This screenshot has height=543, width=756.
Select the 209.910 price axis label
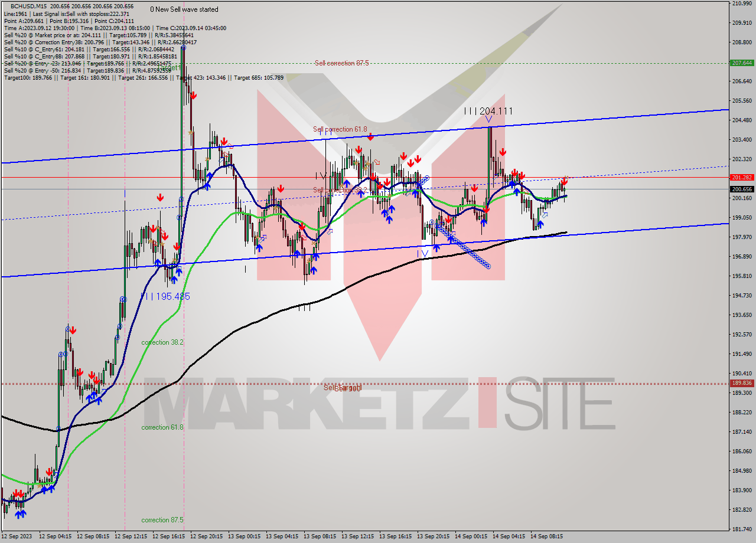[742, 23]
